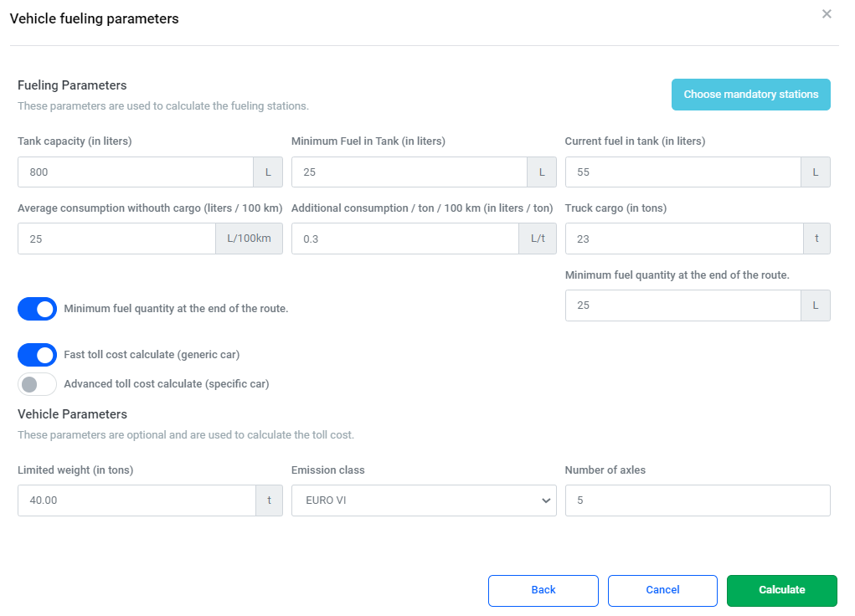Edit end-of-route minimum fuel quantity field
This screenshot has height=616, width=855.
pos(682,305)
